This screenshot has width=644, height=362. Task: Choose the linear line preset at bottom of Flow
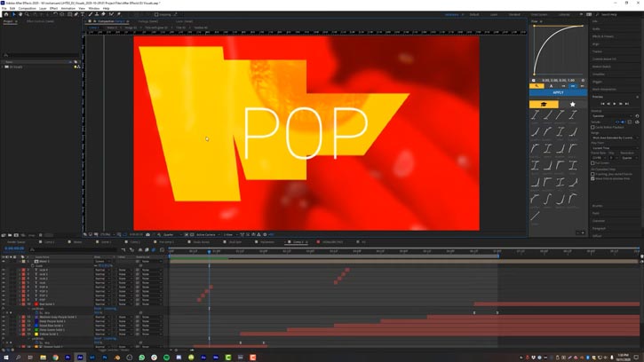[535, 216]
